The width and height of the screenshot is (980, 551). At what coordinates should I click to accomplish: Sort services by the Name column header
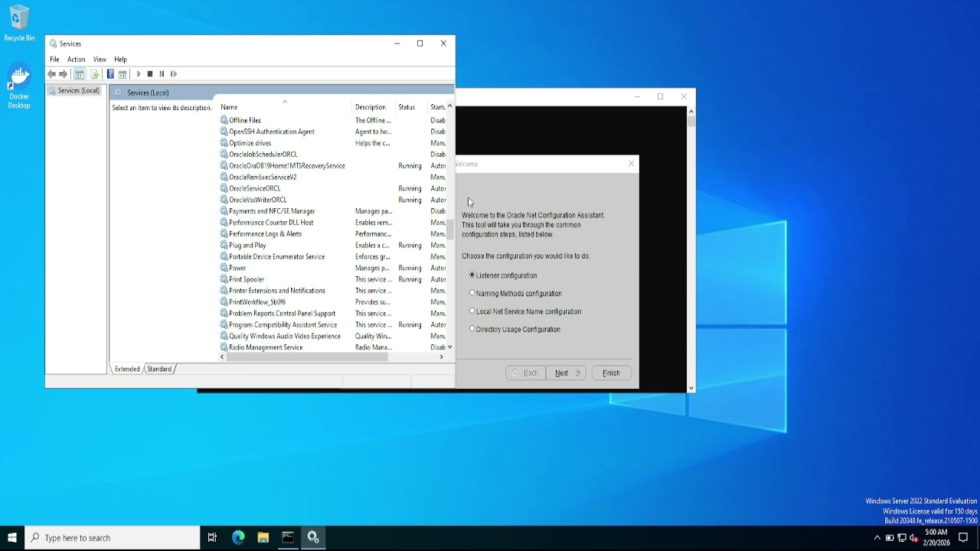click(x=285, y=107)
